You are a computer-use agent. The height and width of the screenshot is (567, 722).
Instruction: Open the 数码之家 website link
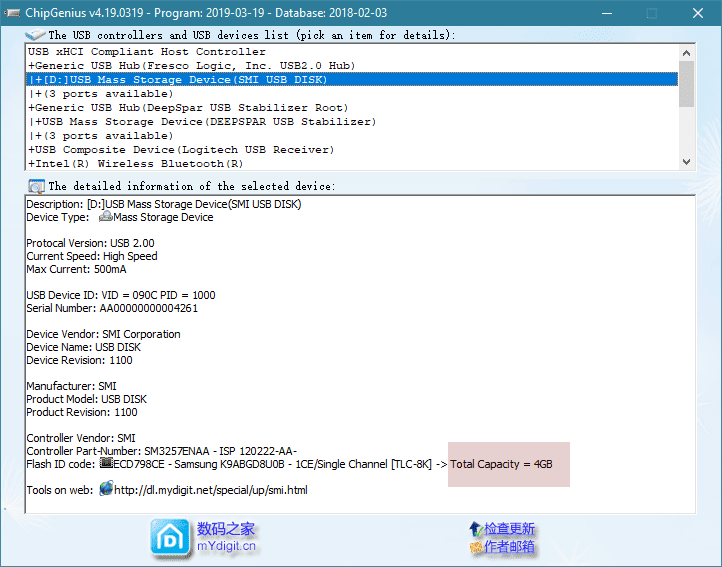(x=226, y=529)
